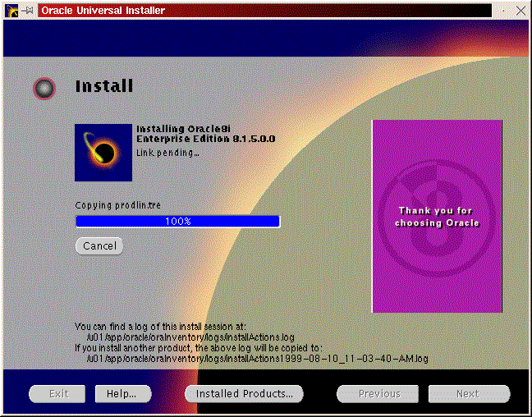
Task: Click the round Install section icon
Action: tap(44, 88)
